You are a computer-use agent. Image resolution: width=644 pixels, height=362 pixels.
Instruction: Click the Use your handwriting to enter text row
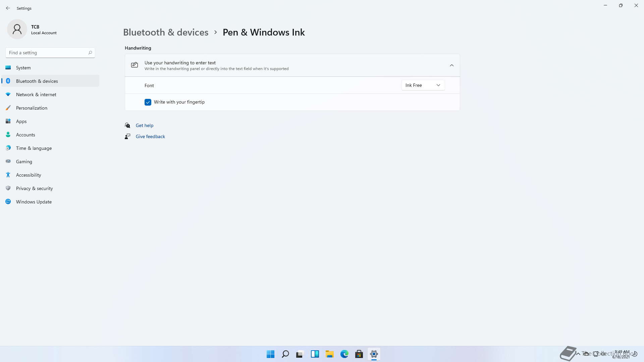click(292, 65)
